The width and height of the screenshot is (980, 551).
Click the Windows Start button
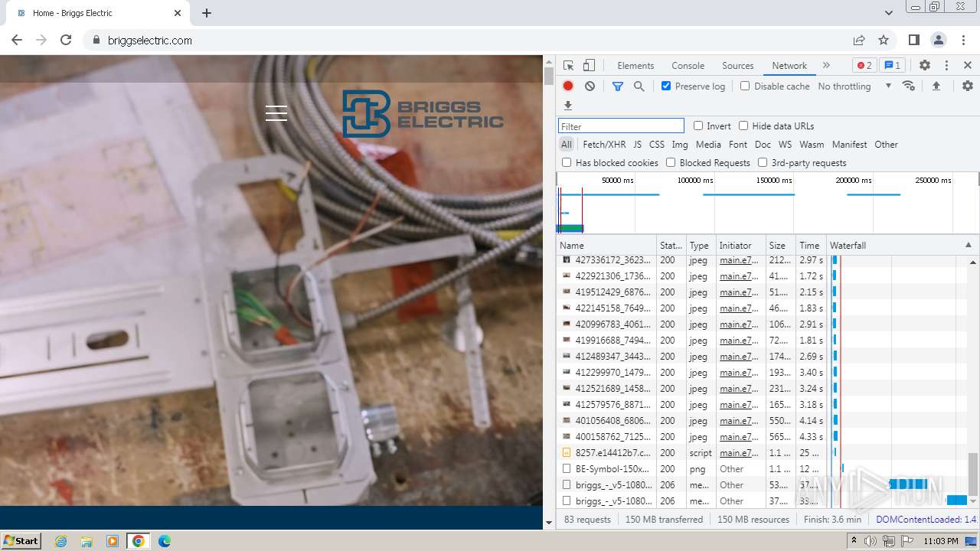click(x=21, y=540)
